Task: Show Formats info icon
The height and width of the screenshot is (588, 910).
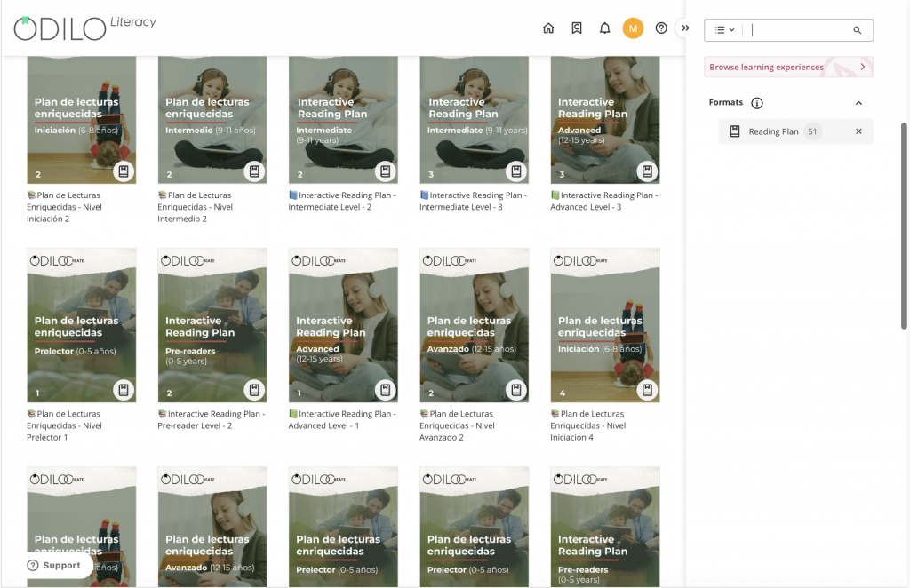Action: click(757, 103)
